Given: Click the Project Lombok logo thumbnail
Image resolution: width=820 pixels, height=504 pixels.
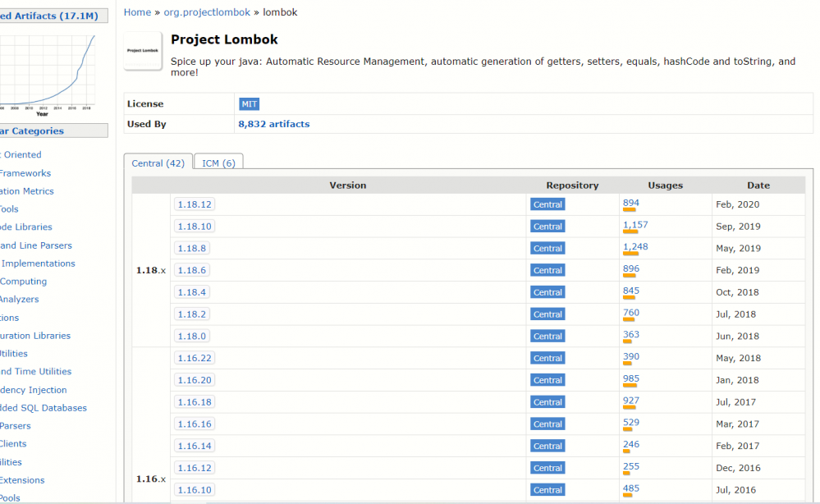Looking at the screenshot, I should click(143, 51).
